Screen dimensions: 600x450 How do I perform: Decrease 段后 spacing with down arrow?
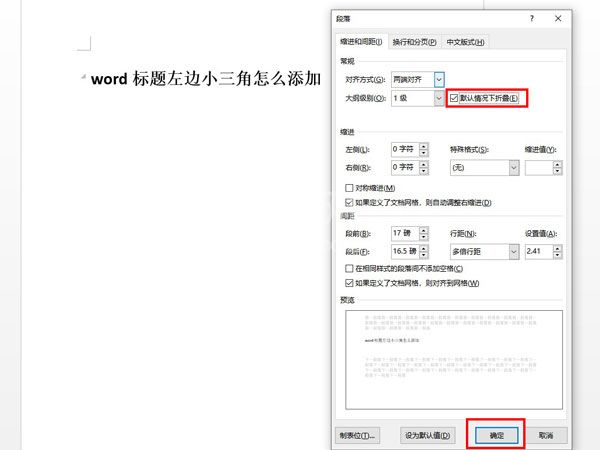(424, 255)
